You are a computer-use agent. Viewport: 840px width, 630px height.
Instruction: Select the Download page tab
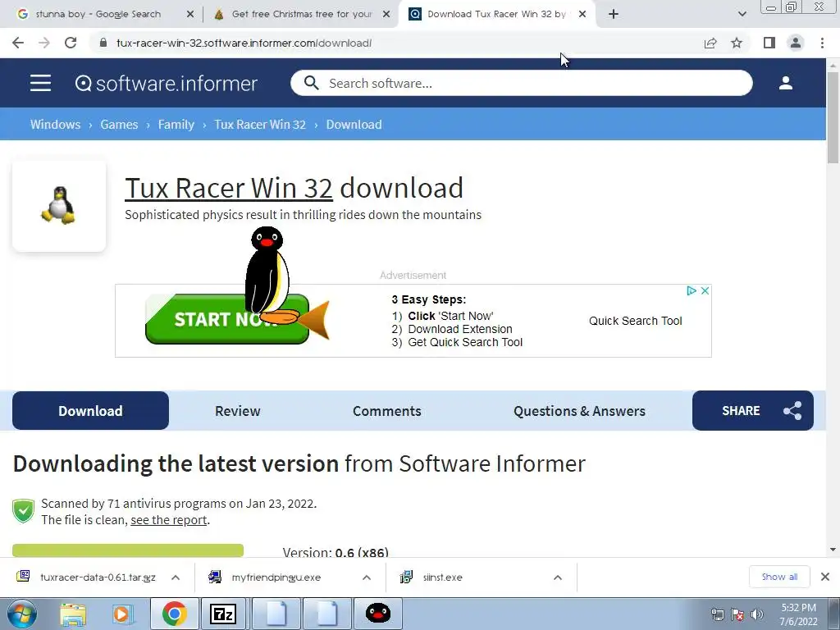click(90, 411)
